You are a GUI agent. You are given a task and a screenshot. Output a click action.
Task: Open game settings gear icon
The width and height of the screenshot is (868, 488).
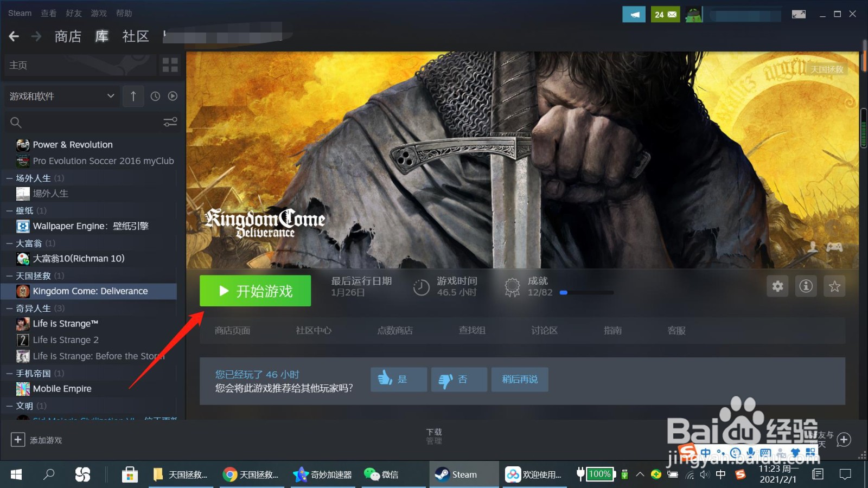[777, 286]
